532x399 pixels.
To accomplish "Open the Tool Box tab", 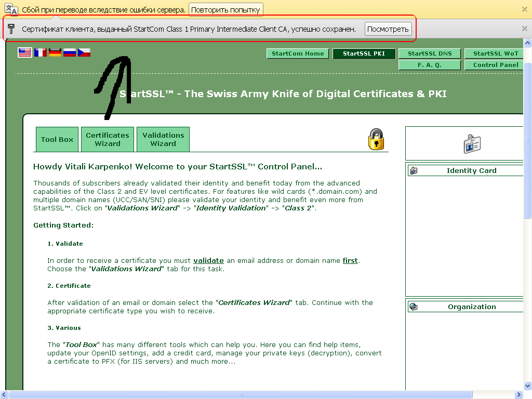I will point(57,139).
